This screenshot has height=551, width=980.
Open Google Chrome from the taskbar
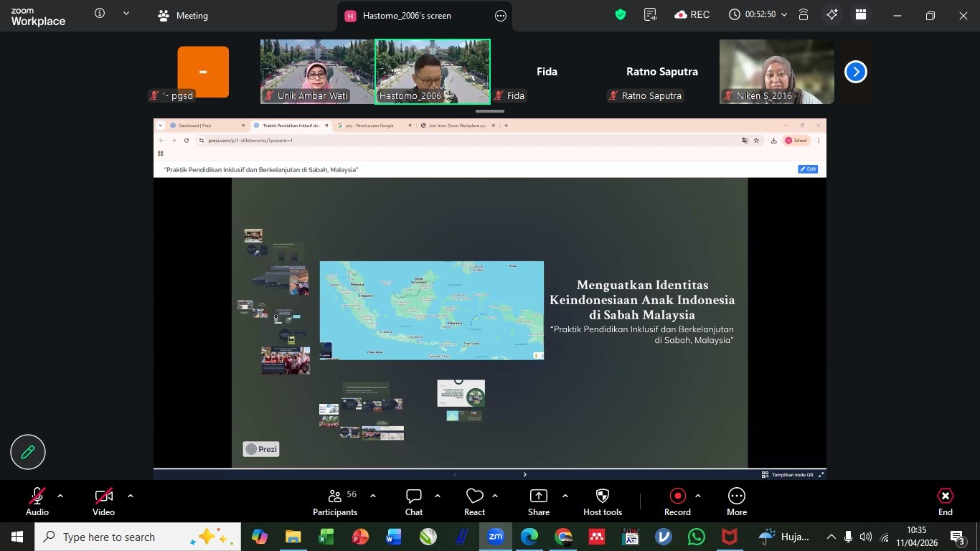[564, 537]
